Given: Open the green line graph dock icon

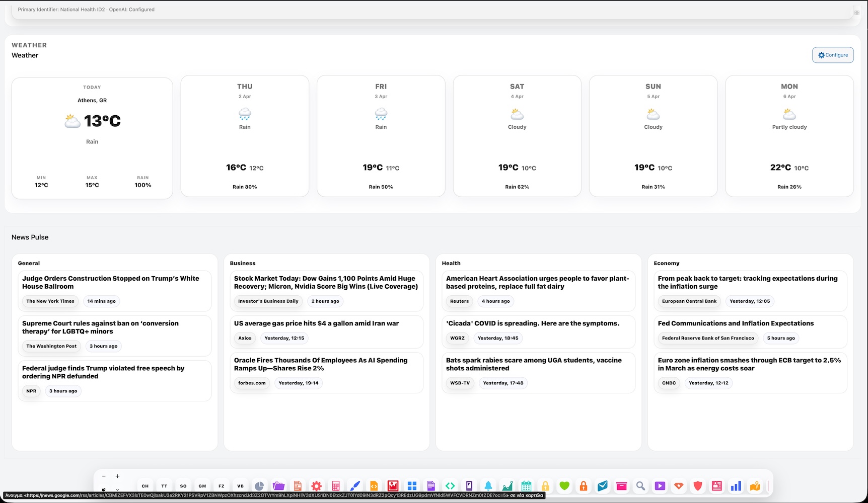Looking at the screenshot, I should pyautogui.click(x=508, y=486).
